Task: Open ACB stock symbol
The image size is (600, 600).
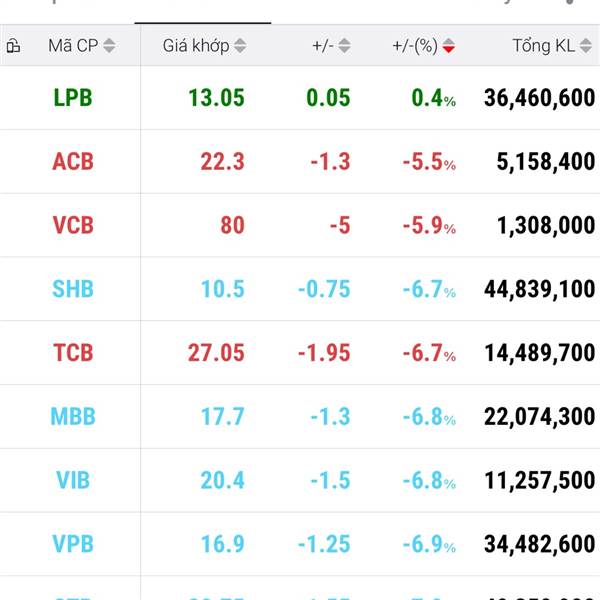Action: (x=73, y=161)
